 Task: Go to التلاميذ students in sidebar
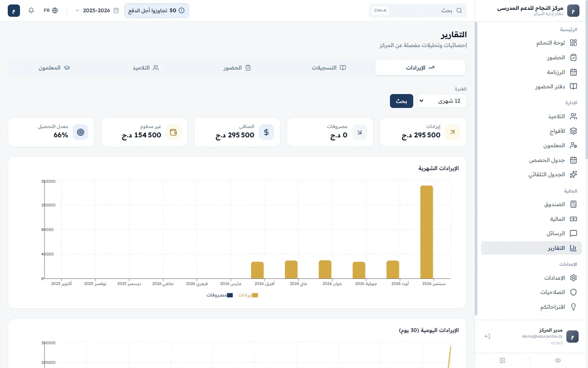click(531, 117)
